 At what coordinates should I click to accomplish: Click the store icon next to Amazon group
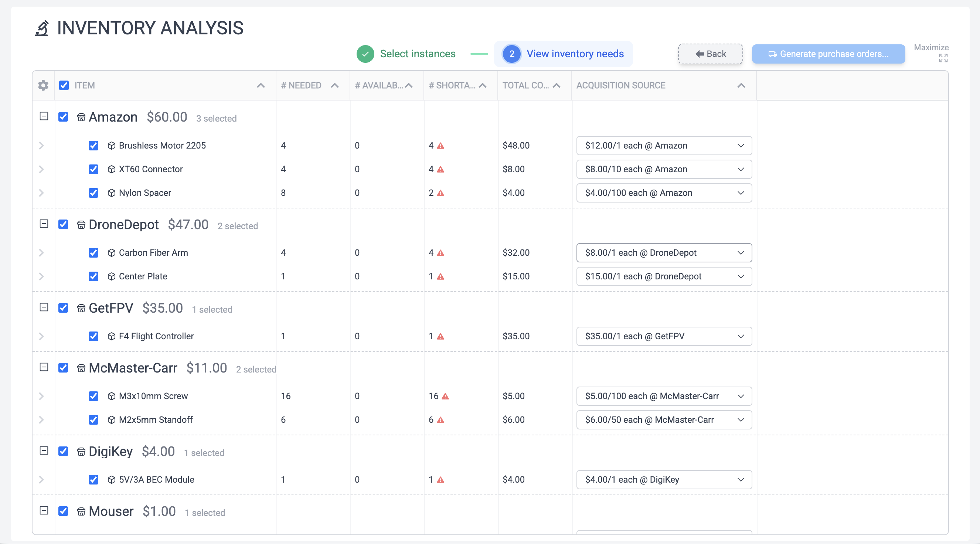81,117
